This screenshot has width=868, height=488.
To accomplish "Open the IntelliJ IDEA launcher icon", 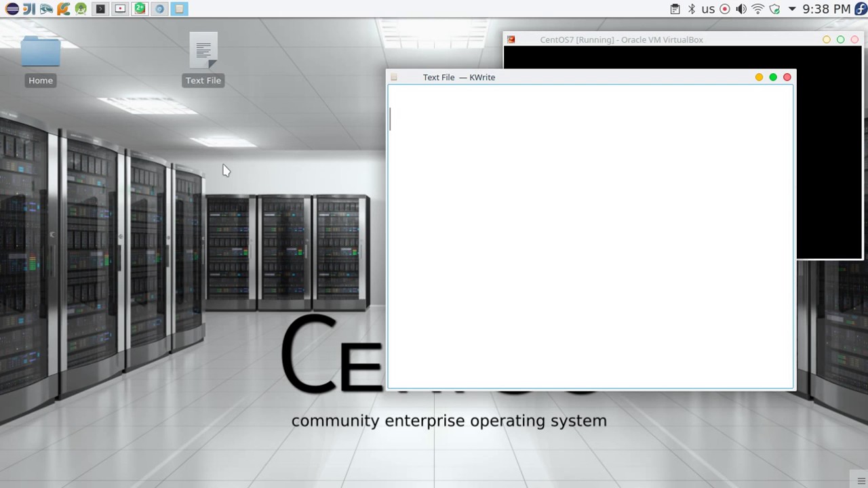I will coord(29,9).
